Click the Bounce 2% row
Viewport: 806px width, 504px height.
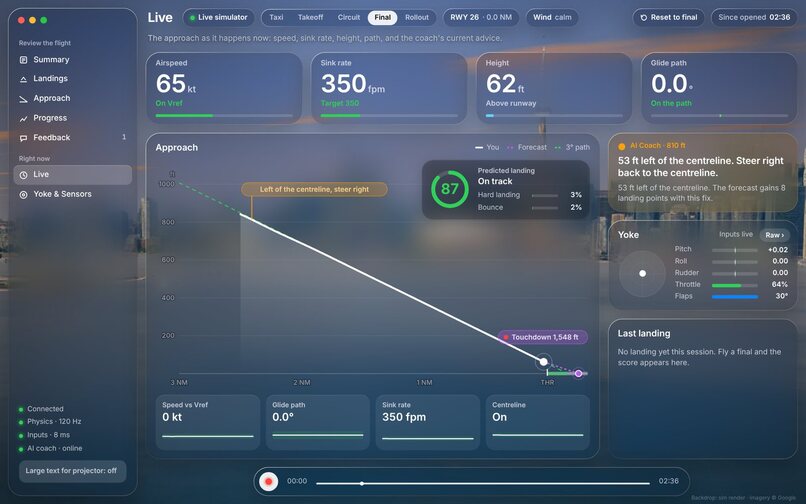tap(529, 208)
